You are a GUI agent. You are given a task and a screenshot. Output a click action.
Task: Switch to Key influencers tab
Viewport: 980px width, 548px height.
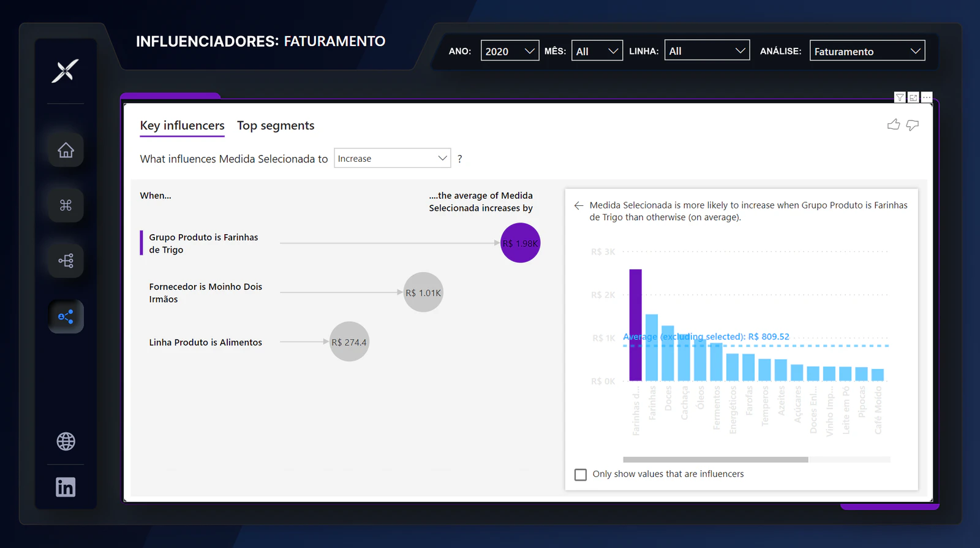pos(182,126)
